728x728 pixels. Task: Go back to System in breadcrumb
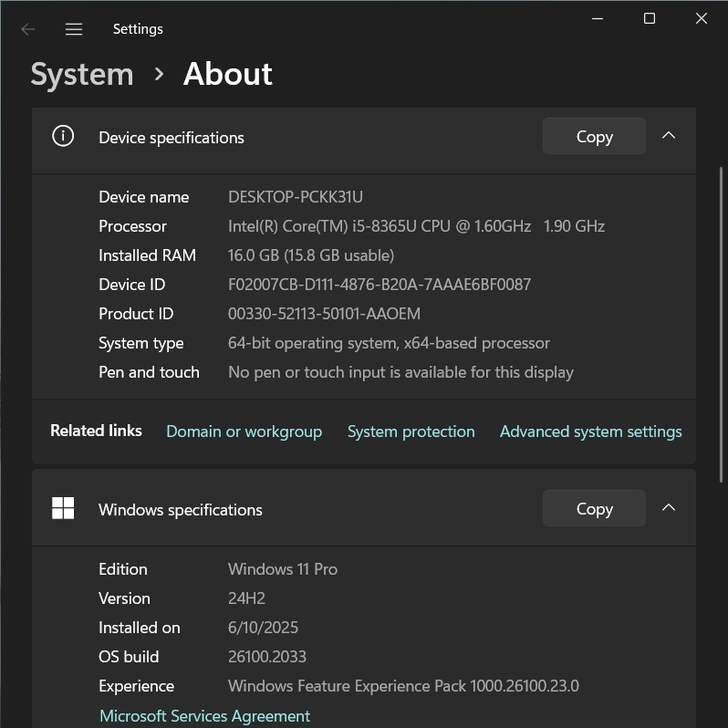[82, 74]
